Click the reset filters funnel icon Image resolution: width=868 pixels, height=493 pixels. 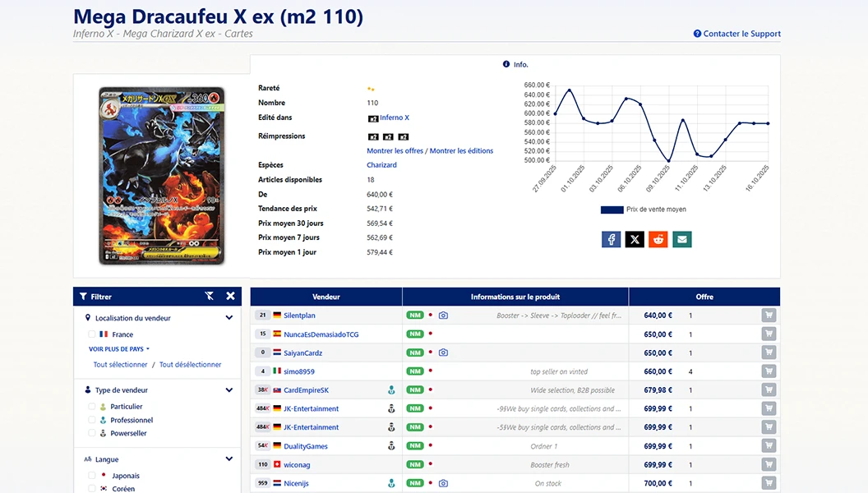(210, 296)
